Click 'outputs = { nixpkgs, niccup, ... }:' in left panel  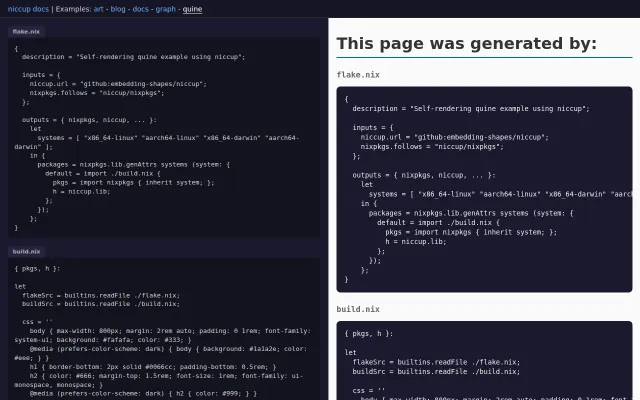click(89, 120)
